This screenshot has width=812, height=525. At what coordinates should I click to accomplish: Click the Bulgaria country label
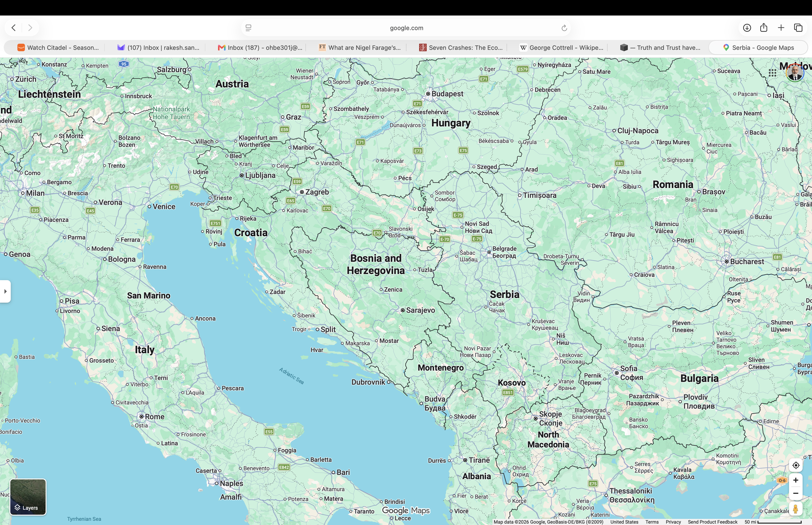pos(700,378)
